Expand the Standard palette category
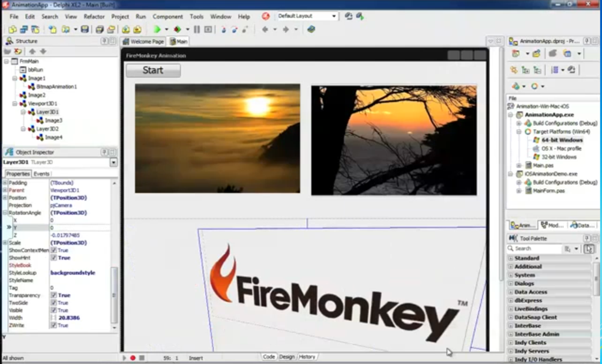This screenshot has width=602, height=364. (x=510, y=258)
